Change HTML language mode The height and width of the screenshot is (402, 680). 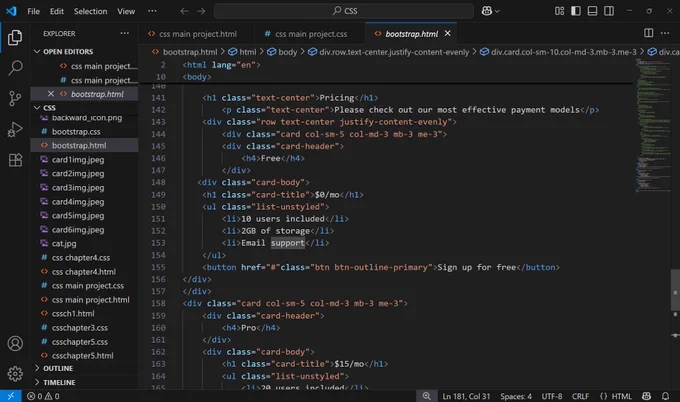click(x=616, y=396)
